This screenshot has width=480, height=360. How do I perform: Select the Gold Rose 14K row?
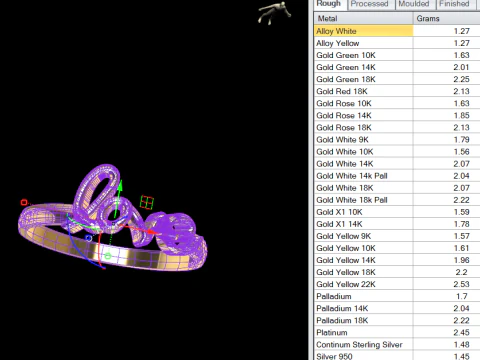click(397, 115)
